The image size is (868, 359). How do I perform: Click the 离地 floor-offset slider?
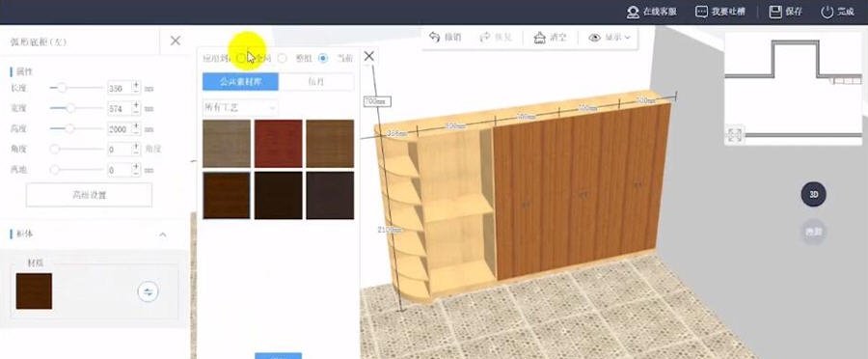click(x=76, y=170)
